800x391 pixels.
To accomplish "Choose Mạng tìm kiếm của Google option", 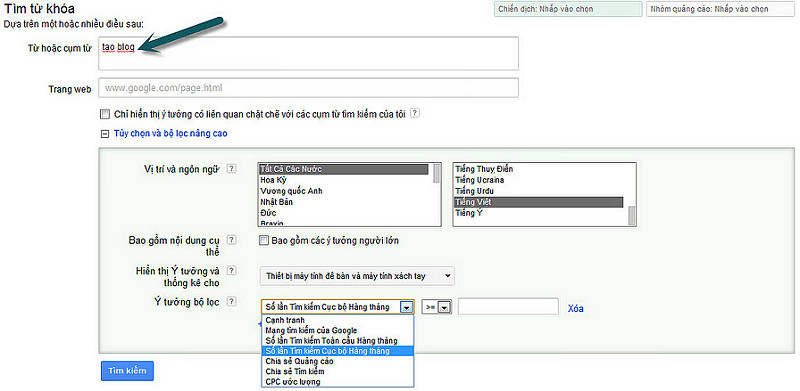I will (337, 330).
